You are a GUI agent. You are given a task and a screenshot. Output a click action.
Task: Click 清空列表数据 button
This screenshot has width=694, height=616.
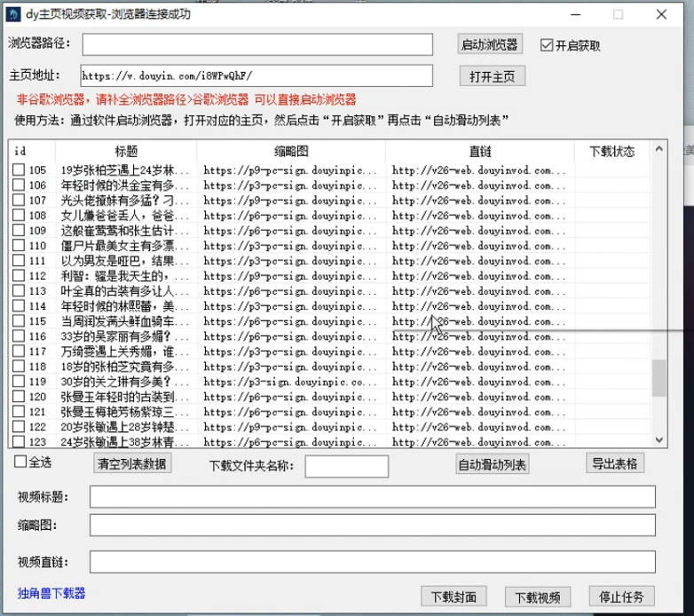pos(131,463)
